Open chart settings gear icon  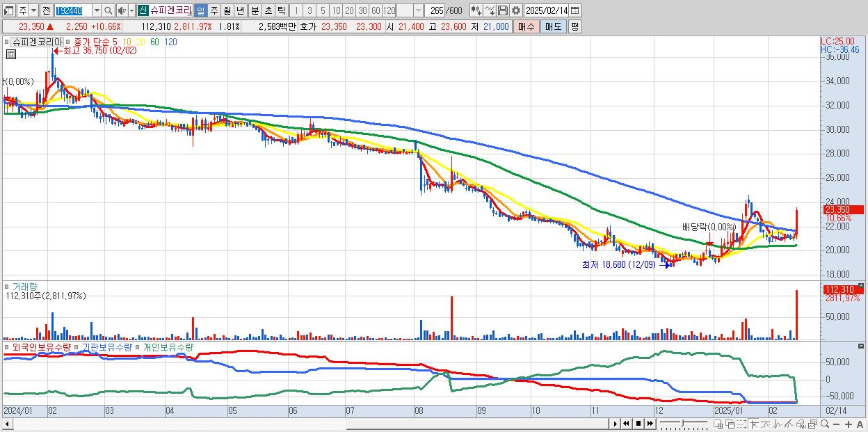click(515, 10)
